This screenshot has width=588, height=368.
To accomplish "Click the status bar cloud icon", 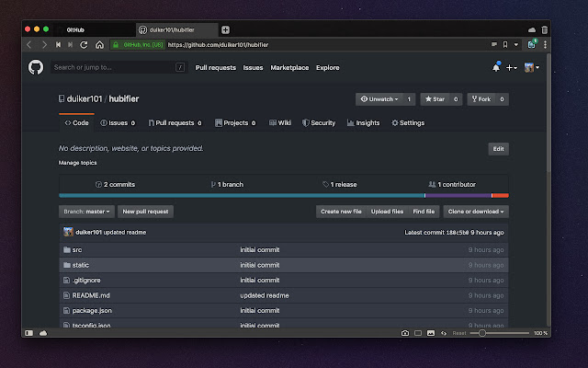I will tap(43, 333).
